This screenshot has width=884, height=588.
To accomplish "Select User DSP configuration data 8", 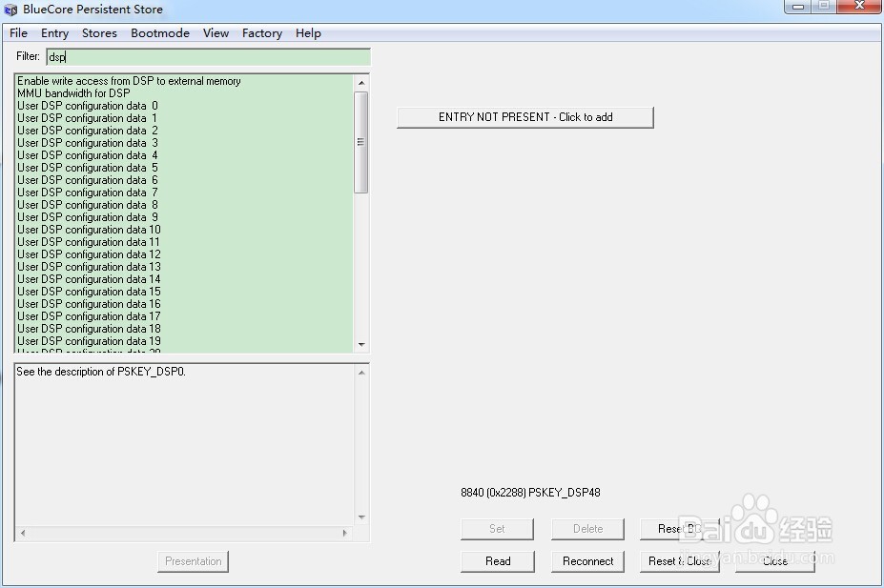I will (x=184, y=205).
